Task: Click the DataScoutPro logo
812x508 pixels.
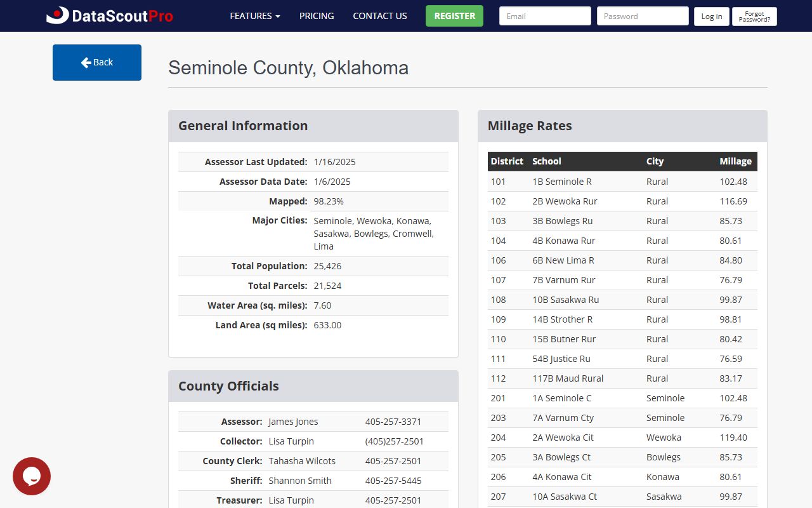Action: pos(110,16)
